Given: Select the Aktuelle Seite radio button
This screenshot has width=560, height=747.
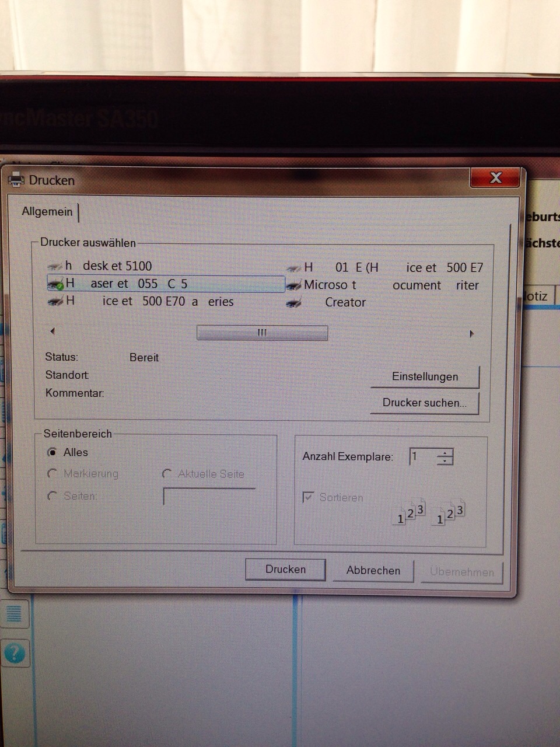Looking at the screenshot, I should point(167,474).
